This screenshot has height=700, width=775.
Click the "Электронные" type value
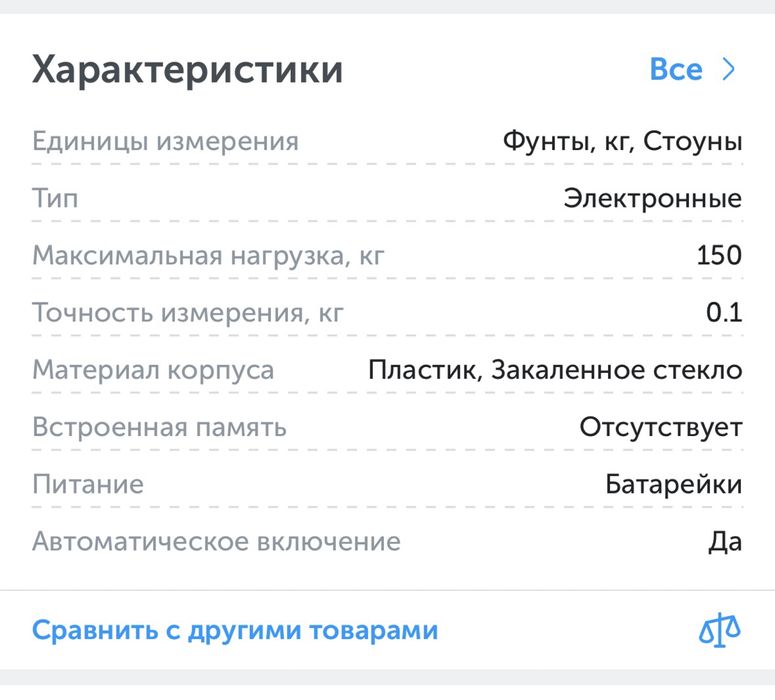(653, 198)
